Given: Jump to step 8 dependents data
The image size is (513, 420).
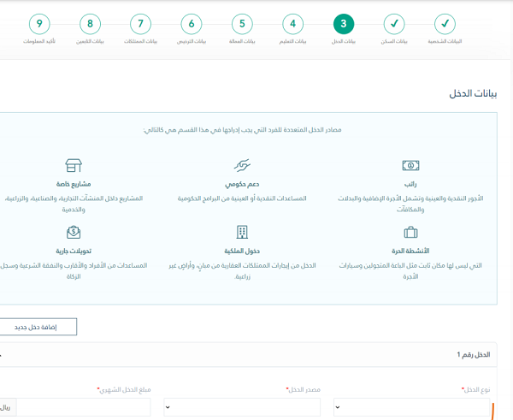Looking at the screenshot, I should coord(90,24).
